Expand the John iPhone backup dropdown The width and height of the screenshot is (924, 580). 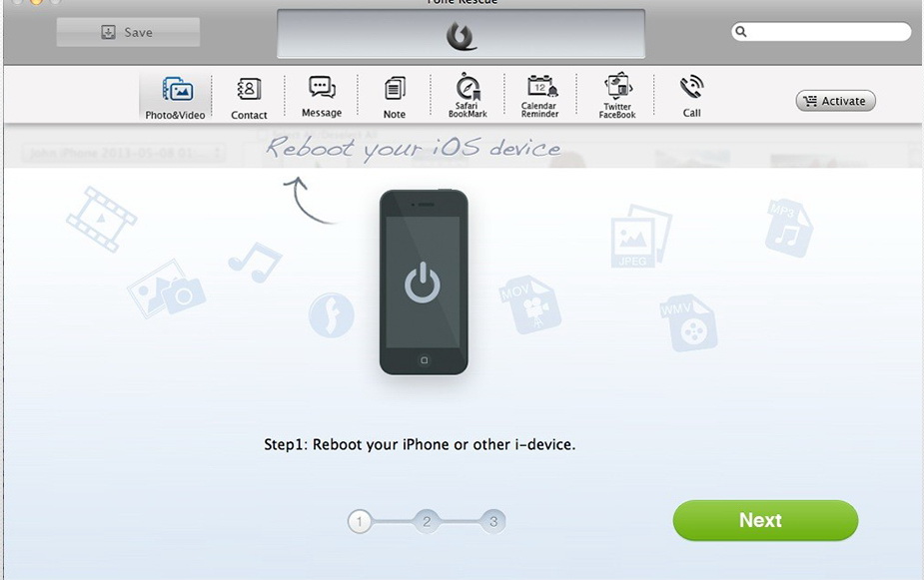(x=124, y=153)
